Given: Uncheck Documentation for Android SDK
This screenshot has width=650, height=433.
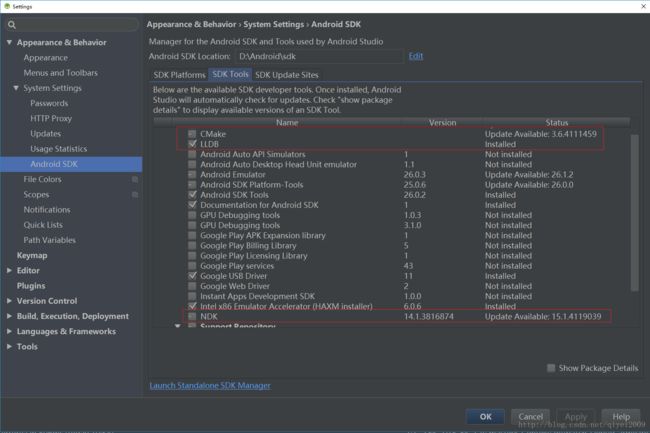Looking at the screenshot, I should (192, 205).
